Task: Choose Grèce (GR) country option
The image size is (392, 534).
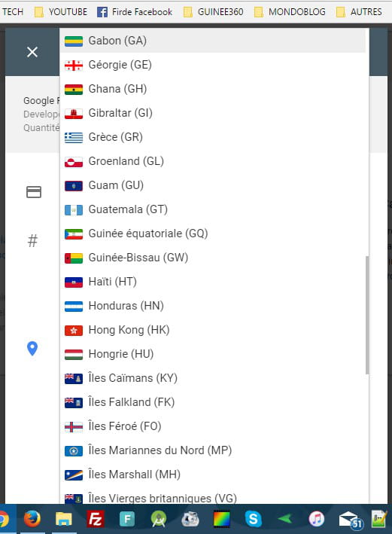Action: point(213,137)
